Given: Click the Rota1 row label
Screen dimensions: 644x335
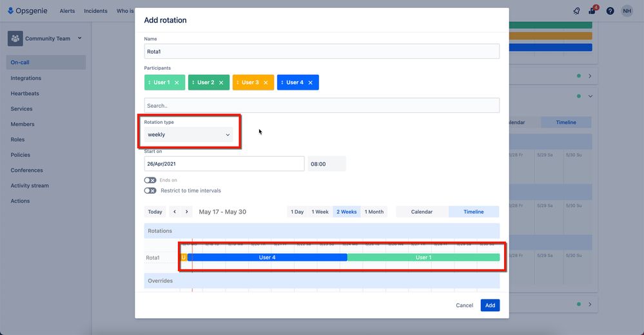Looking at the screenshot, I should [x=153, y=258].
